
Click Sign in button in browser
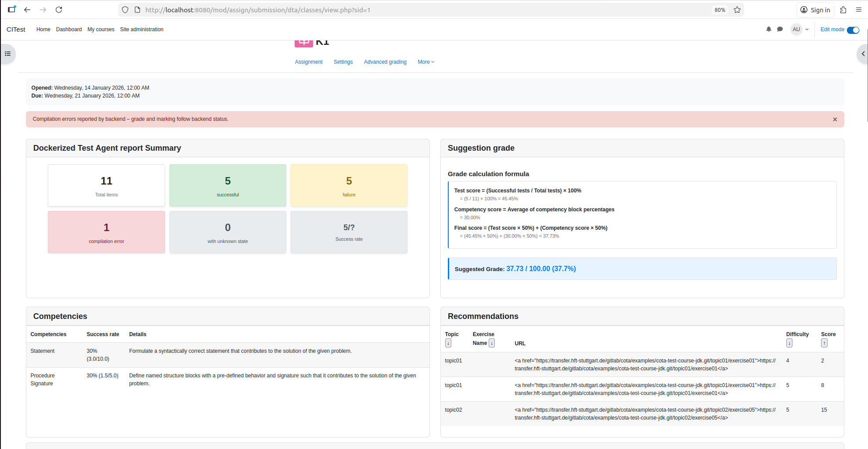coord(815,10)
